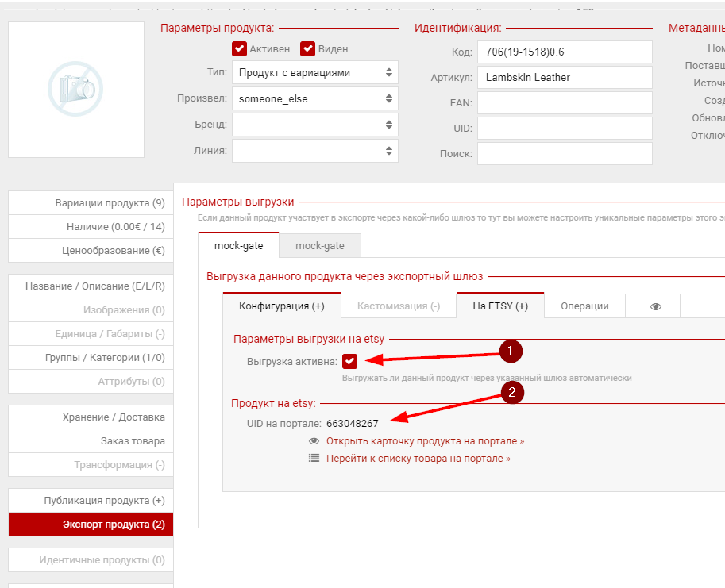Focus the EAN input field
725x588 pixels.
coord(565,103)
